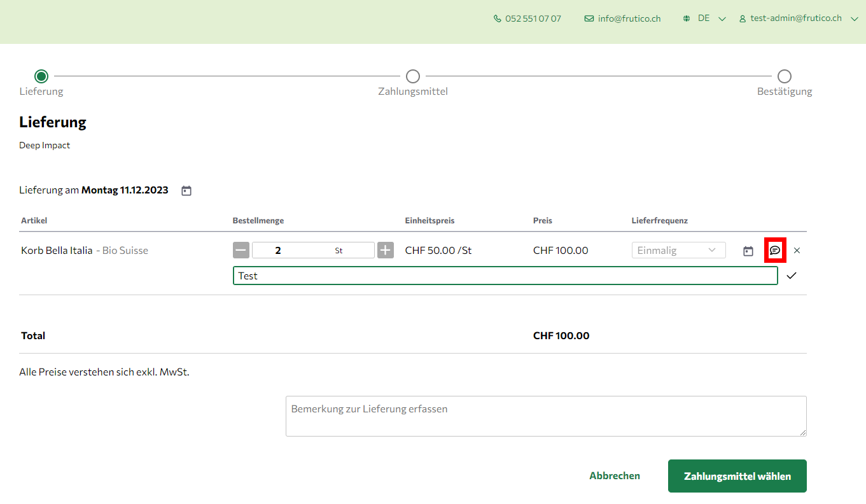Screen dimensions: 866x504
Task: Remove Korb Bella Italia with the X icon
Action: pos(797,251)
